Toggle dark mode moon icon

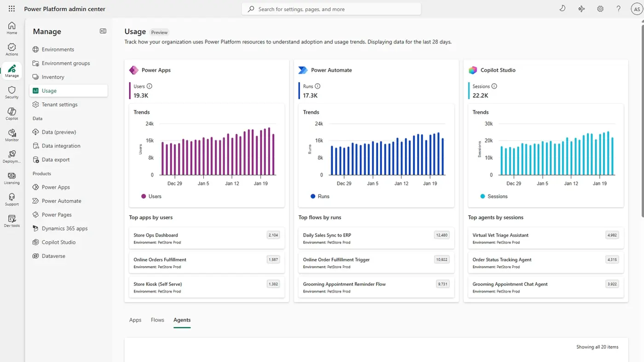(x=562, y=8)
